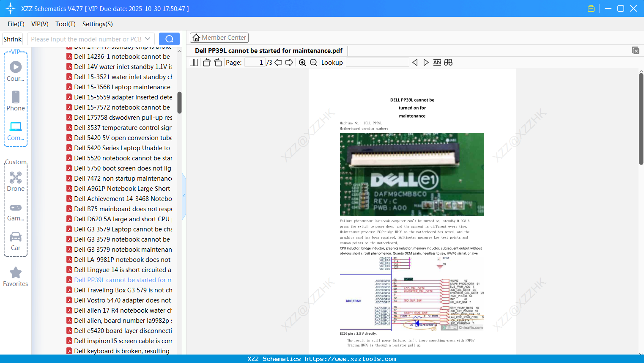Toggle two-page view in PDF toolbar
644x363 pixels.
(x=194, y=63)
